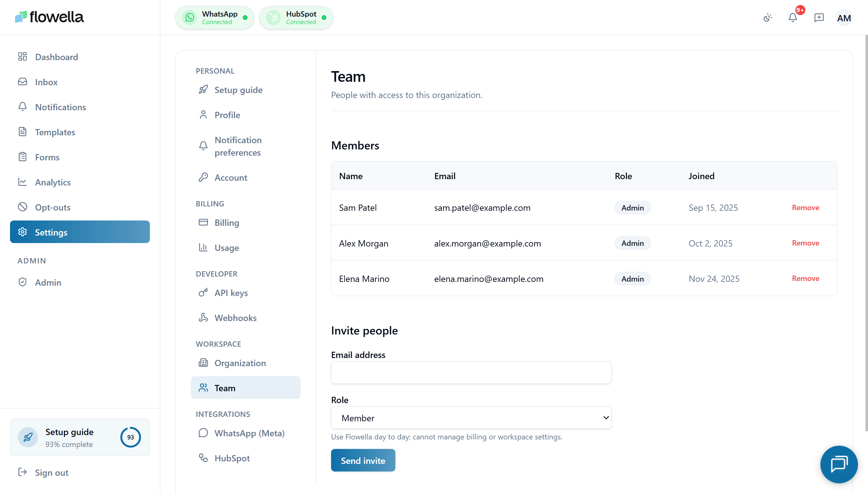868x493 pixels.
Task: Open Notification preferences settings
Action: click(x=245, y=146)
